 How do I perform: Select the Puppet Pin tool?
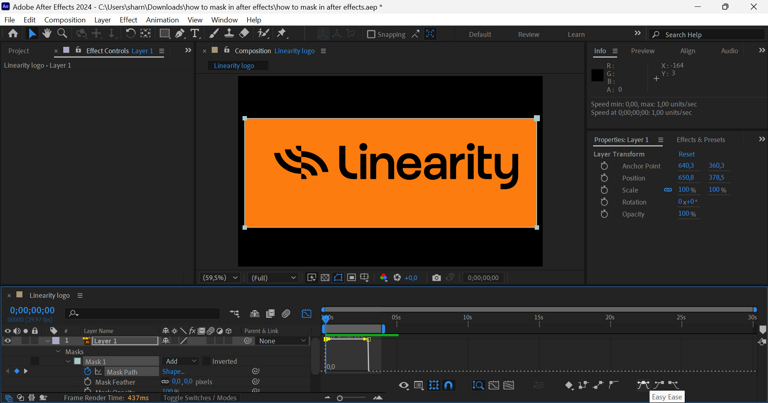click(x=281, y=33)
